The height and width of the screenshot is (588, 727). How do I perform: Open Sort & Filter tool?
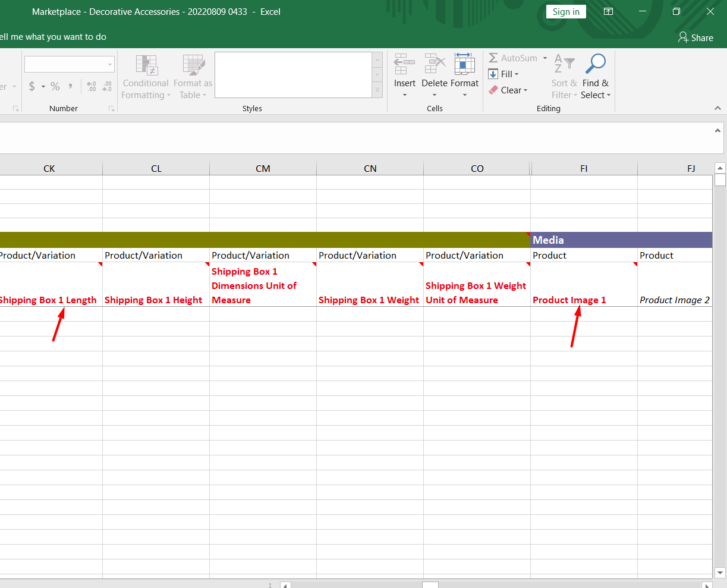[x=565, y=77]
